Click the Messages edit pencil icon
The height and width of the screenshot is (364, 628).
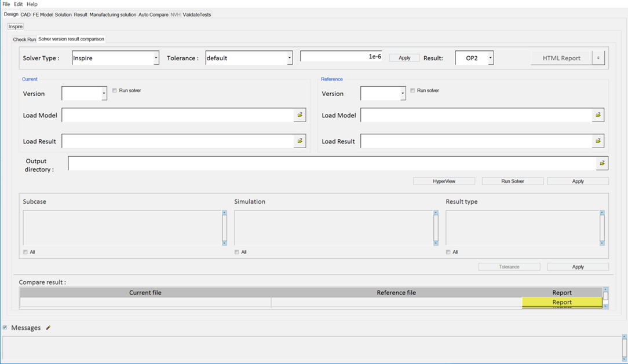[49, 328]
